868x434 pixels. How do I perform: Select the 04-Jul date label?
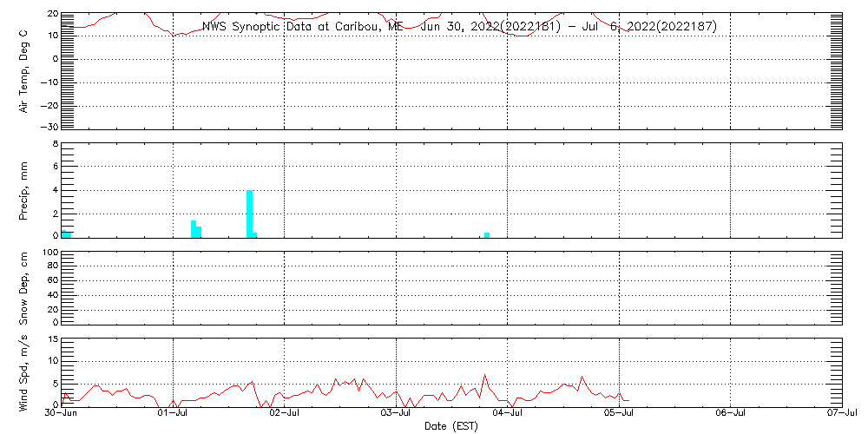[508, 415]
